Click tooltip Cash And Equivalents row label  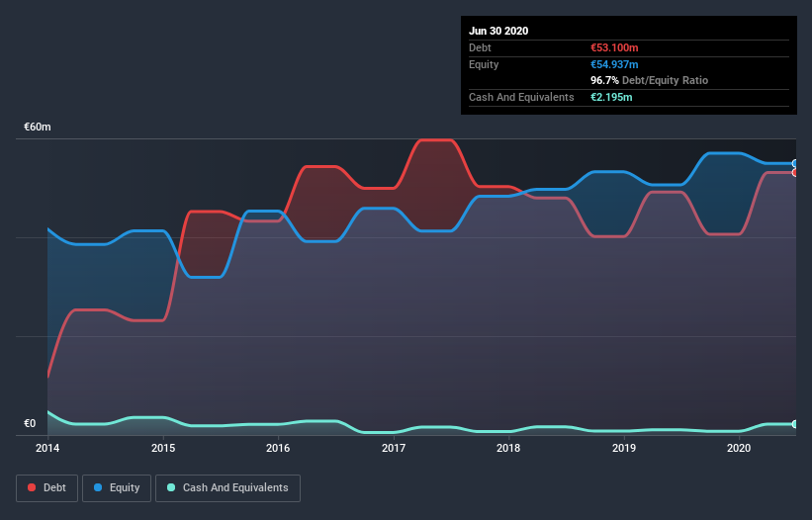tap(521, 97)
